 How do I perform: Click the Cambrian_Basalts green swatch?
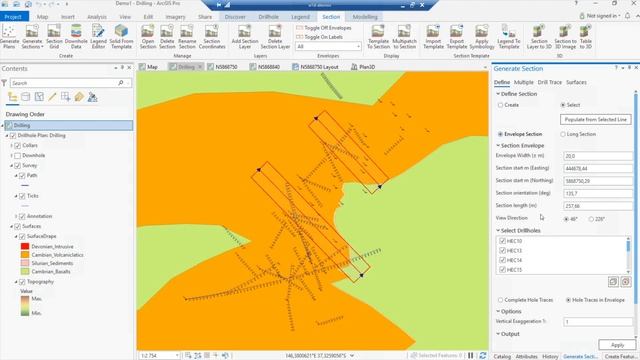25,271
